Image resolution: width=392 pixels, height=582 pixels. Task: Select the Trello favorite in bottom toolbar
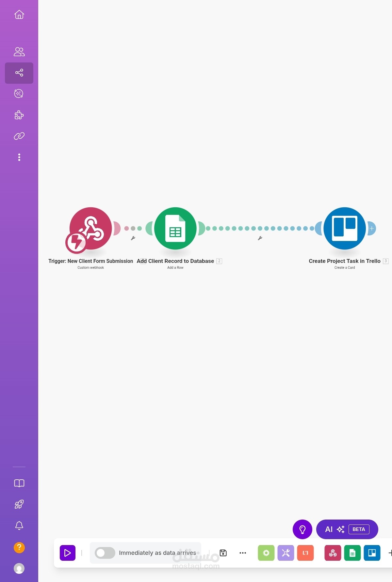point(372,553)
